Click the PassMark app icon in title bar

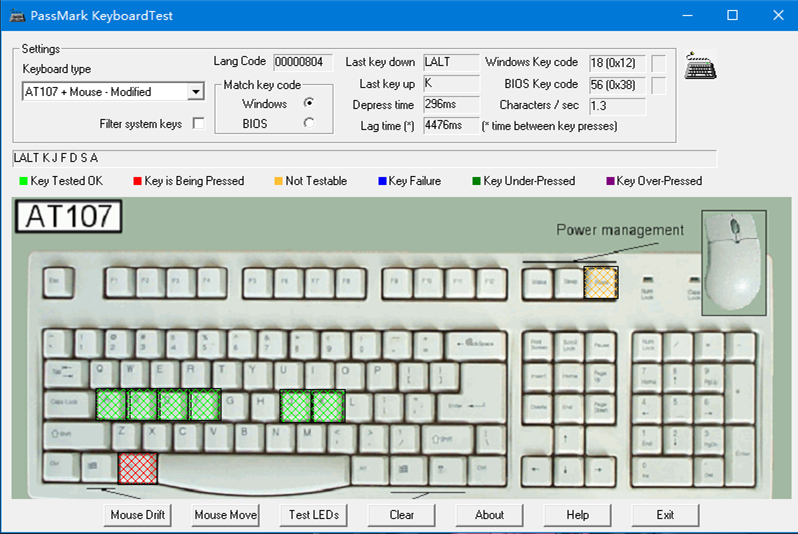click(17, 15)
